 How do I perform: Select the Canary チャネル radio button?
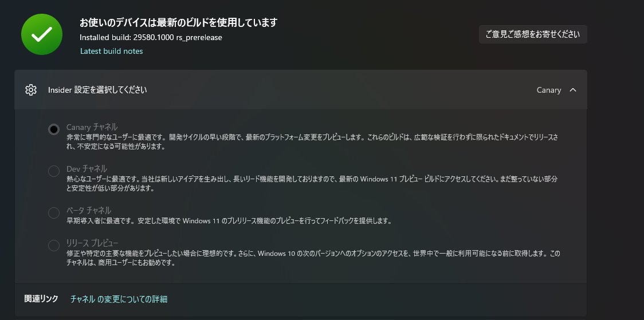[54, 129]
